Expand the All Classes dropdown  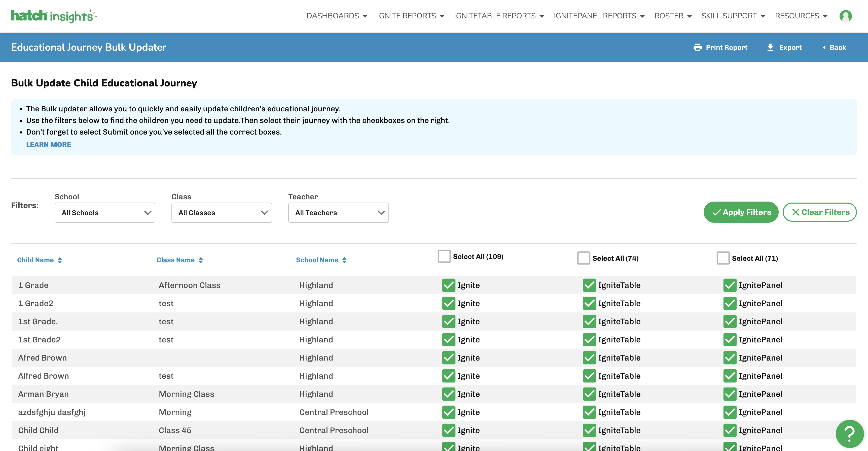click(x=222, y=212)
